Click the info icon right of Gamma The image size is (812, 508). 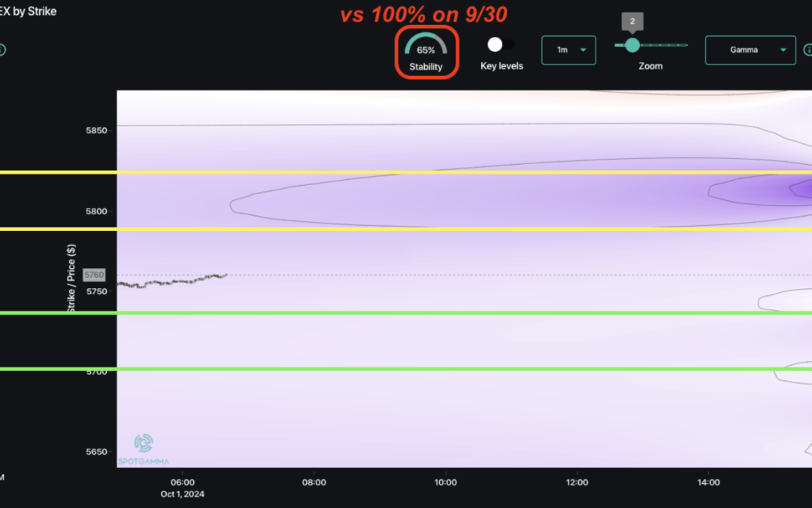pyautogui.click(x=807, y=50)
